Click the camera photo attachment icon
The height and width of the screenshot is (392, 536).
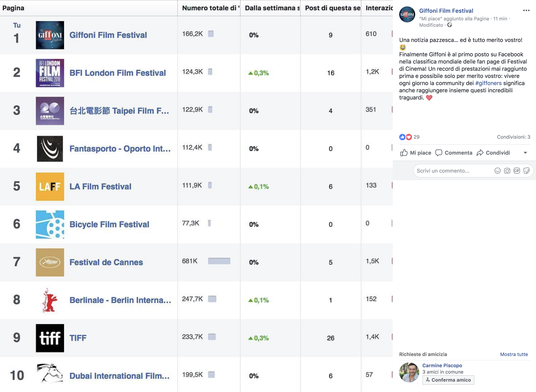tap(507, 171)
